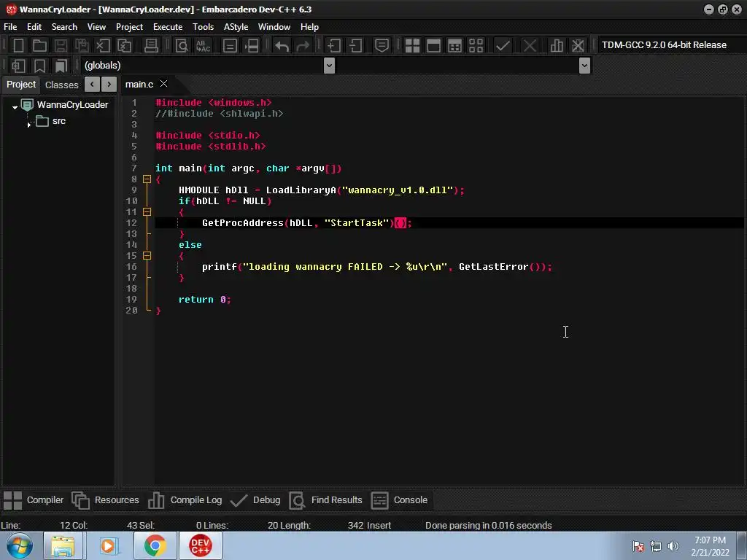
Task: Click the Add to project plus icon
Action: point(333,46)
